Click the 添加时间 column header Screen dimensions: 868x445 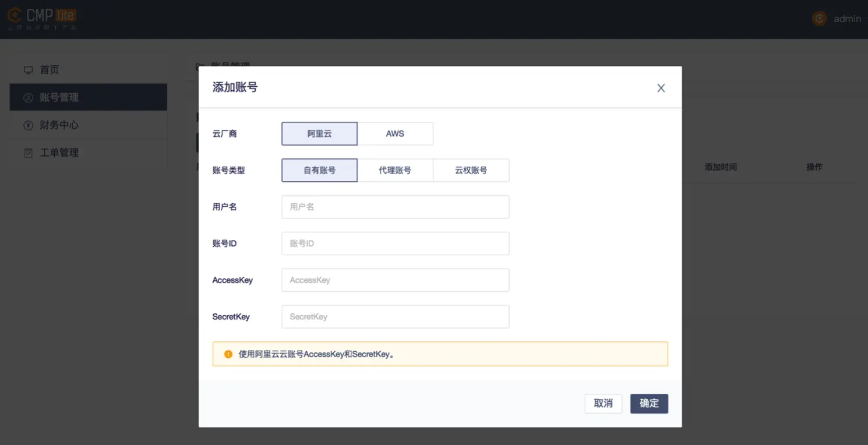721,167
